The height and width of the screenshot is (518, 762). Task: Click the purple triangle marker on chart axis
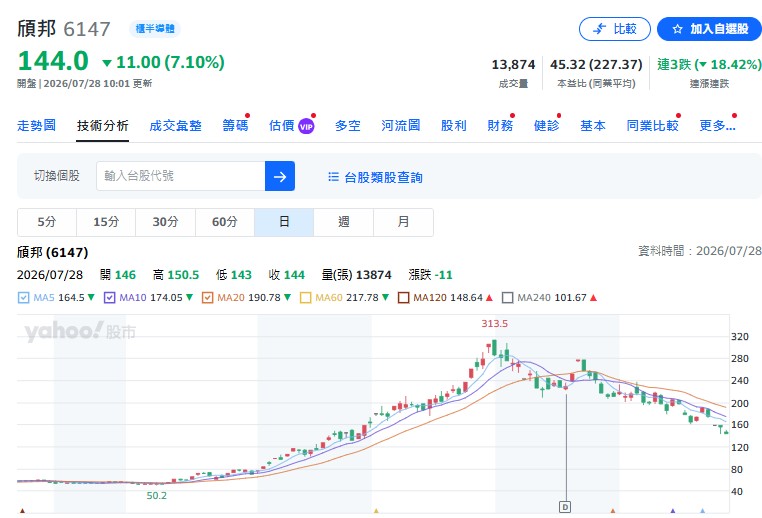click(673, 511)
